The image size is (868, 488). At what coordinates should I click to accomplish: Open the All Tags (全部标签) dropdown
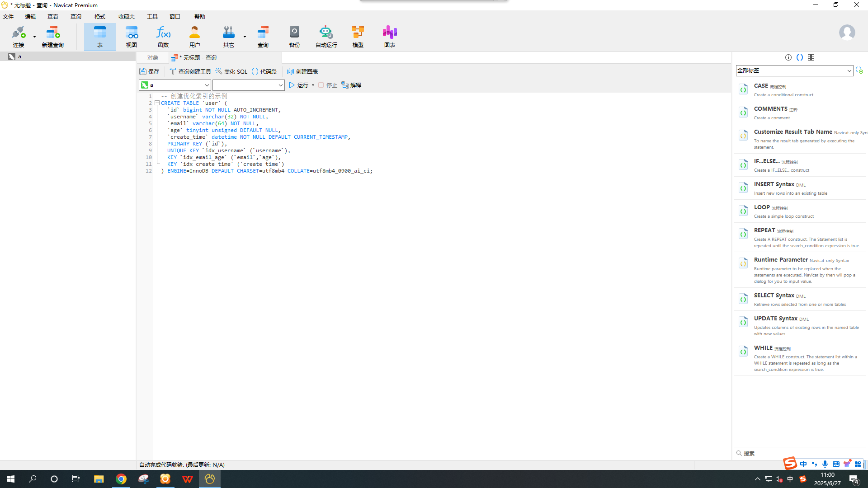(794, 70)
